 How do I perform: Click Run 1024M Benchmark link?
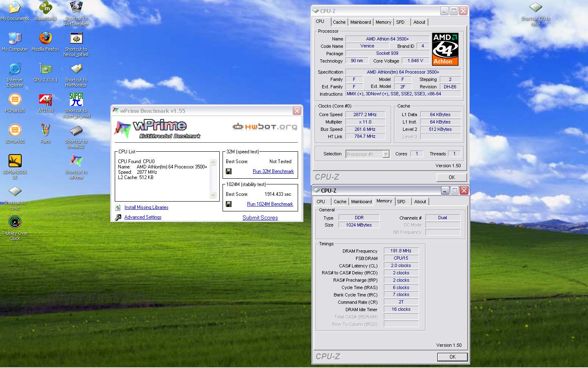click(270, 204)
